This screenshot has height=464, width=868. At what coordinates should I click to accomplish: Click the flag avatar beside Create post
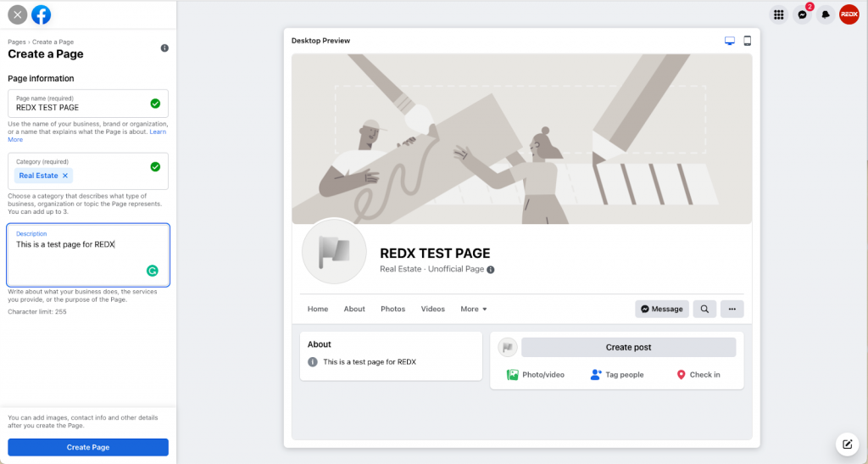coord(508,347)
